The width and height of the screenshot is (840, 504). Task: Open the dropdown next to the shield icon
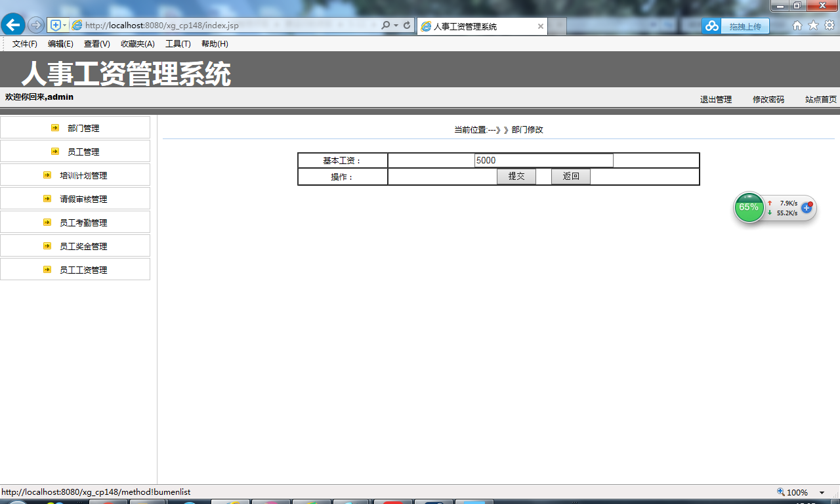coord(64,25)
